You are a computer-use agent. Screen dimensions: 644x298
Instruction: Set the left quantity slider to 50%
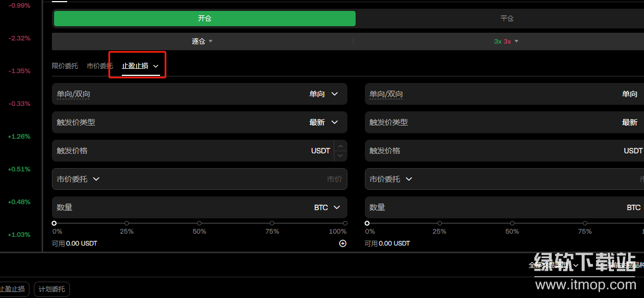199,223
